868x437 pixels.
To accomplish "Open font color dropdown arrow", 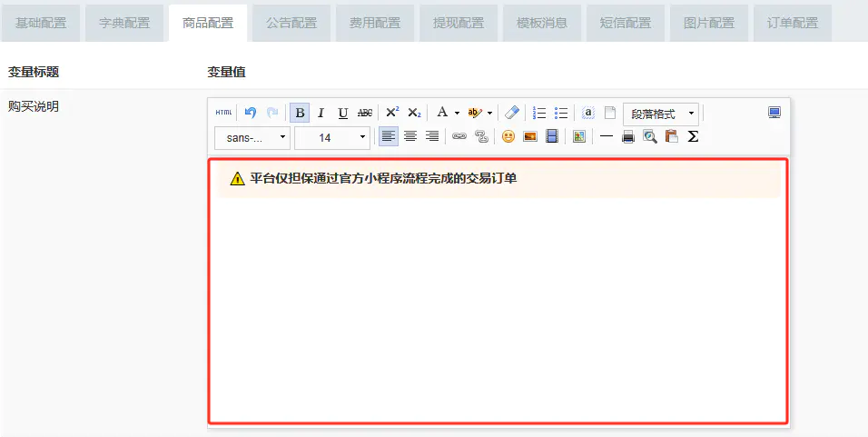I will (x=458, y=113).
